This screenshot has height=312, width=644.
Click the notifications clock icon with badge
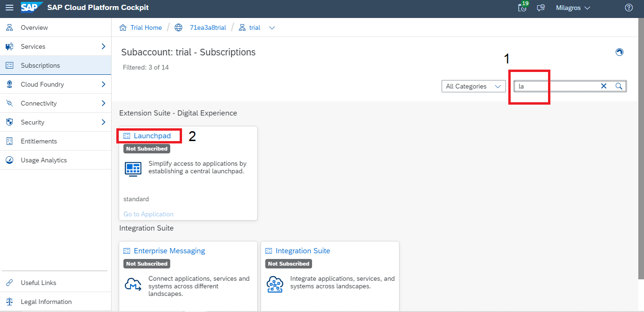pyautogui.click(x=522, y=8)
